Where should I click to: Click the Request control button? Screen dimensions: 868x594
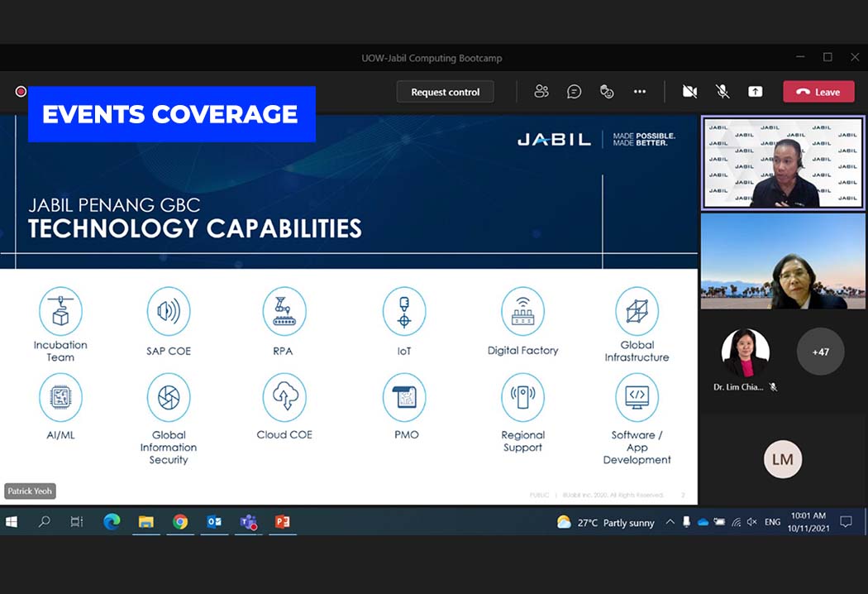pos(445,92)
